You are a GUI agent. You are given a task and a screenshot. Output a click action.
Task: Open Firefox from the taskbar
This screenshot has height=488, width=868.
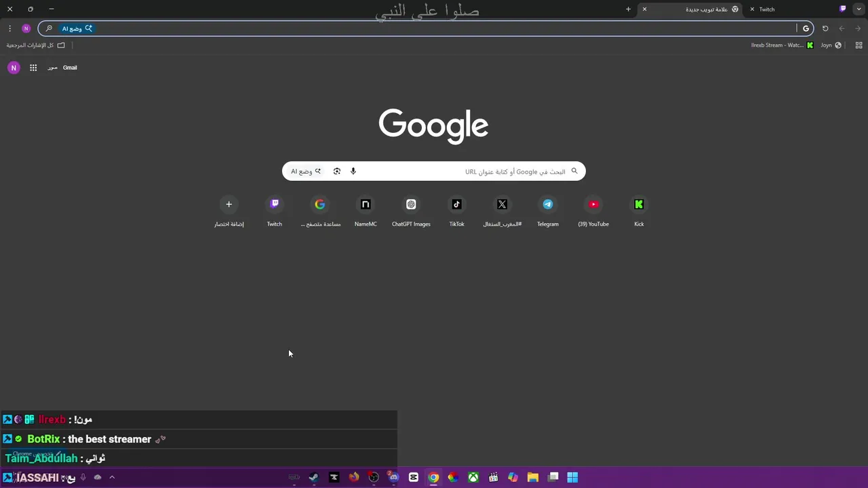pyautogui.click(x=354, y=477)
